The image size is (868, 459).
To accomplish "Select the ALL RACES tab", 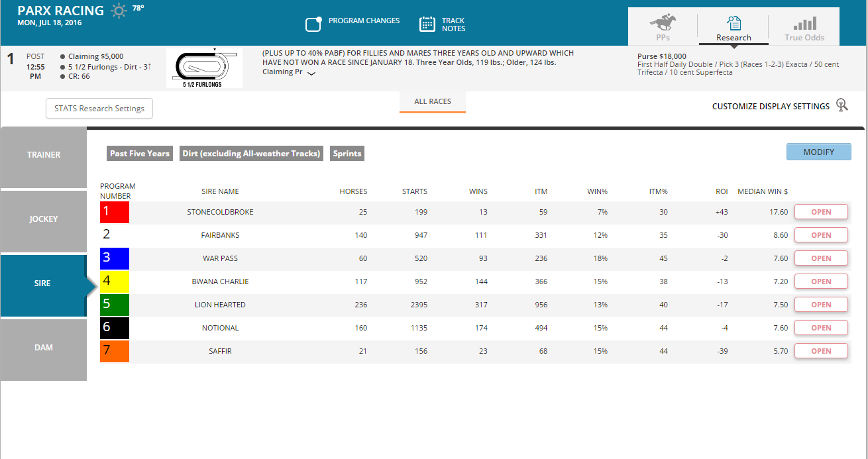I will click(x=433, y=102).
